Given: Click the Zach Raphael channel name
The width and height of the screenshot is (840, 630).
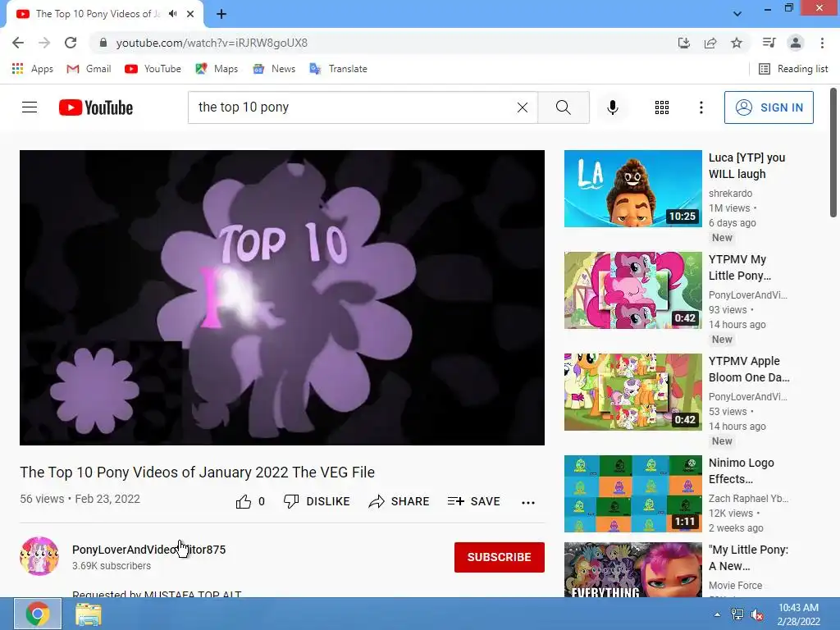Looking at the screenshot, I should click(x=748, y=498).
